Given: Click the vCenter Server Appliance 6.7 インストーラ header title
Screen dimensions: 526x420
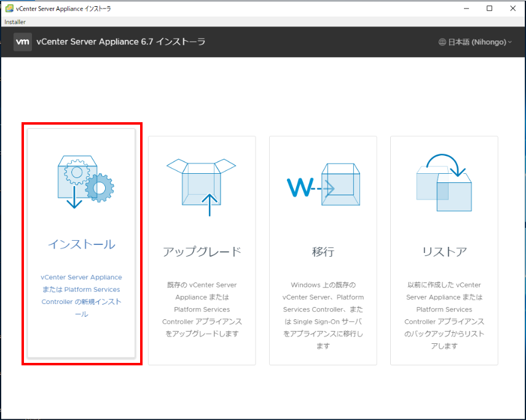Looking at the screenshot, I should [x=121, y=42].
